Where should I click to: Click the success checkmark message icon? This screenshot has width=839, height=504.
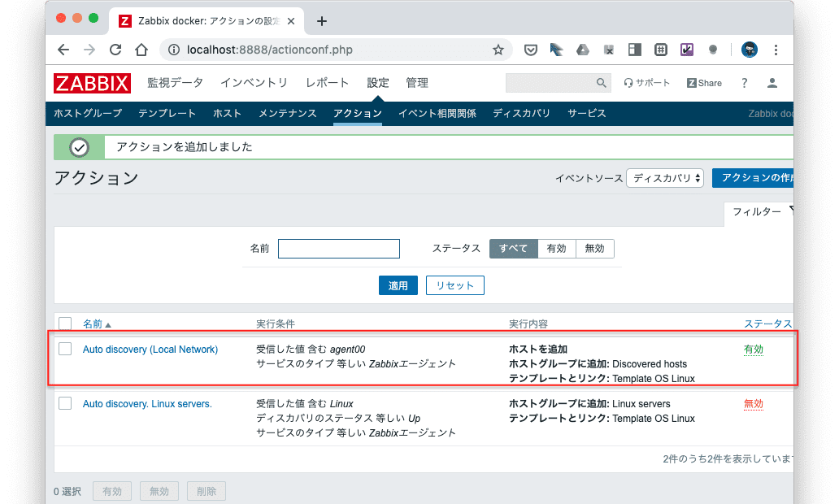(79, 147)
